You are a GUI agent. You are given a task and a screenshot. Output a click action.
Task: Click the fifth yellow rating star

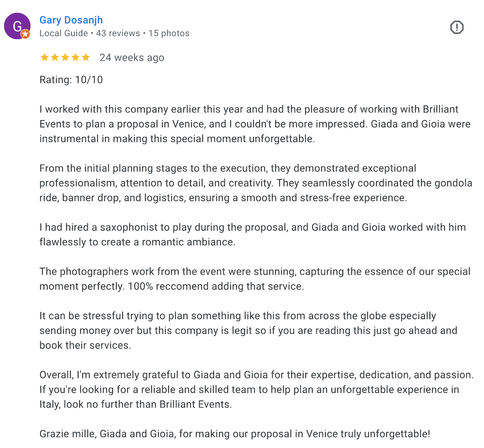[x=86, y=58]
